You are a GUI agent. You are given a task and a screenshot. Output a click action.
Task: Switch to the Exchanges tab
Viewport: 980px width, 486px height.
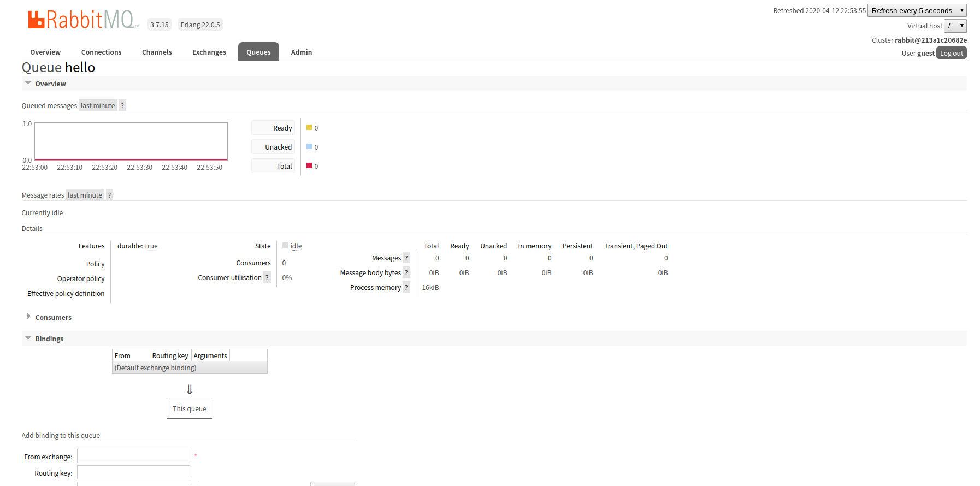point(209,52)
